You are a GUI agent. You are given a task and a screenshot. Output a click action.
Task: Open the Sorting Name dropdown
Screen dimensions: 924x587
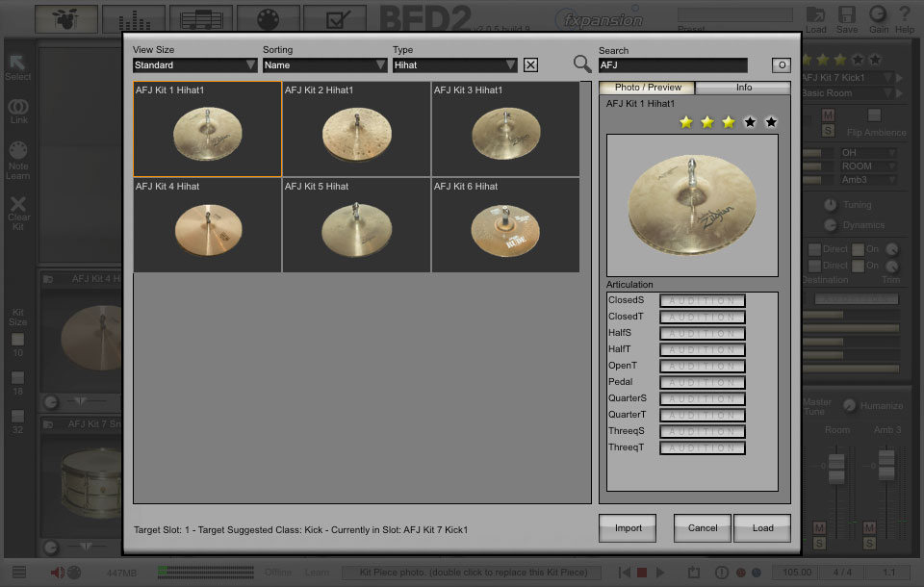324,64
